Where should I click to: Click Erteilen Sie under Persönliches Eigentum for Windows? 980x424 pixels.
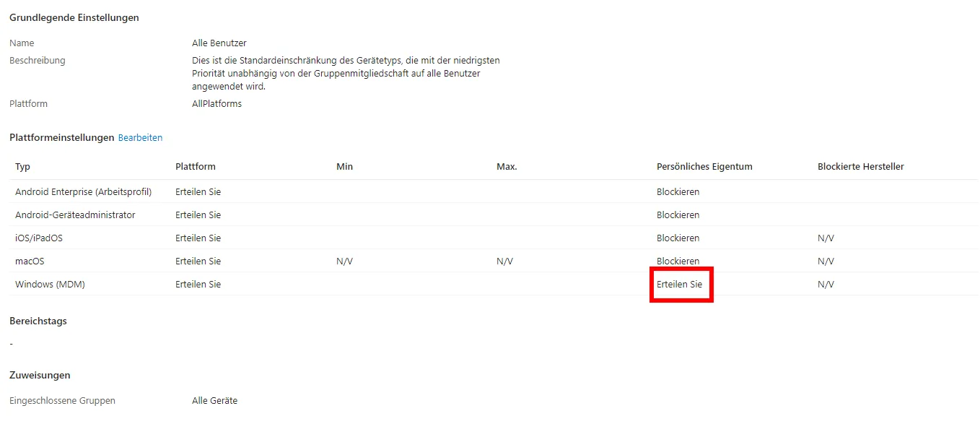tap(679, 285)
